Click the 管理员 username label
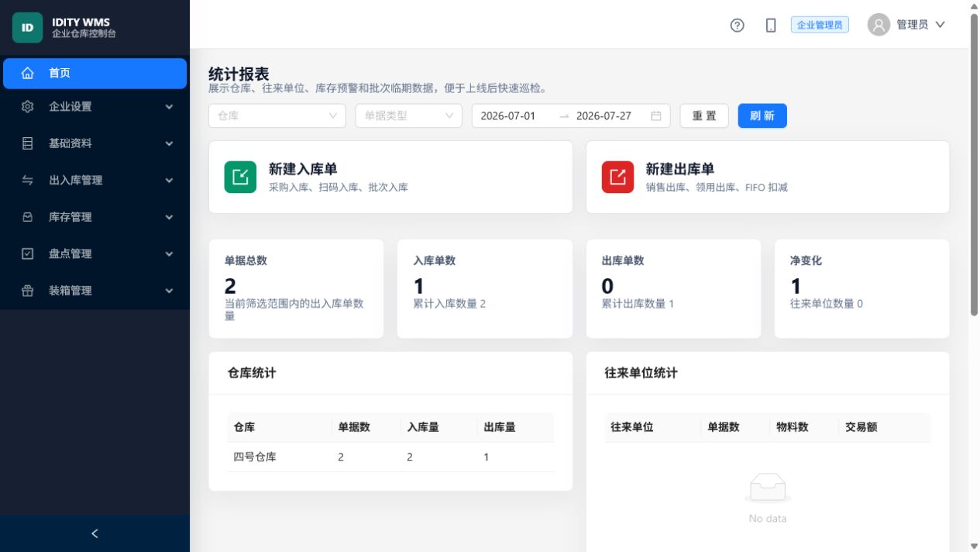This screenshot has height=552, width=980. tap(912, 25)
